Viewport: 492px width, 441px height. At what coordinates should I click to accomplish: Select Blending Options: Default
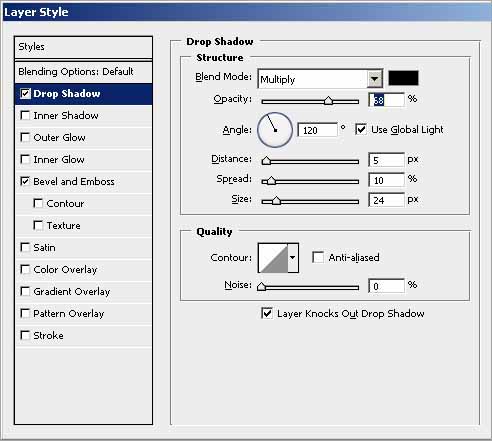pyautogui.click(x=83, y=72)
